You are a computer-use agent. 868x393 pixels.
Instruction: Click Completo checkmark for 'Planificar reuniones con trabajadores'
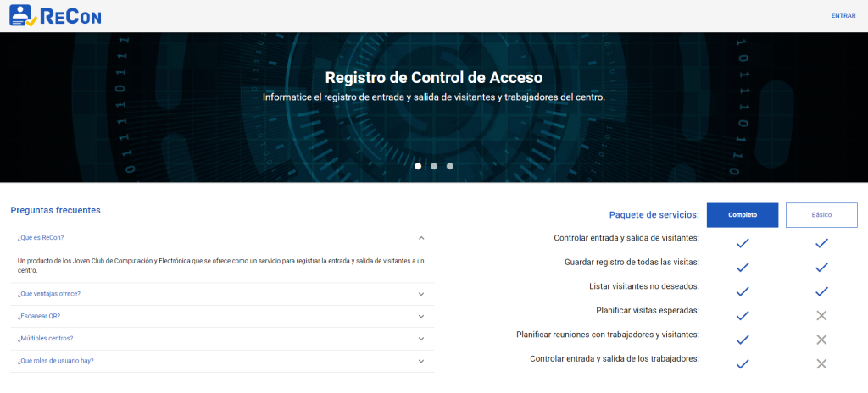point(743,340)
